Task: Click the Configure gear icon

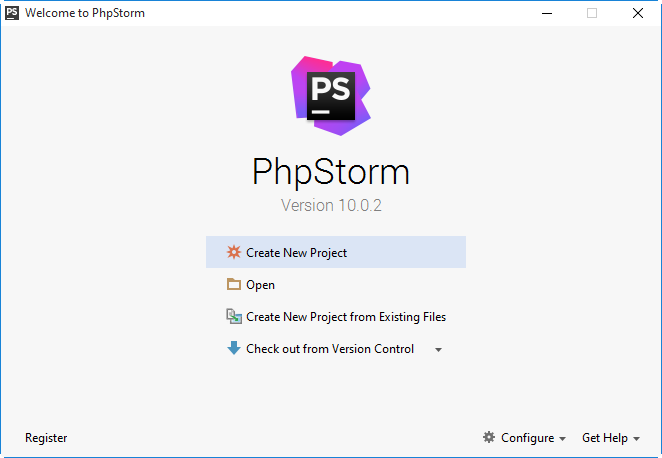Action: click(489, 438)
